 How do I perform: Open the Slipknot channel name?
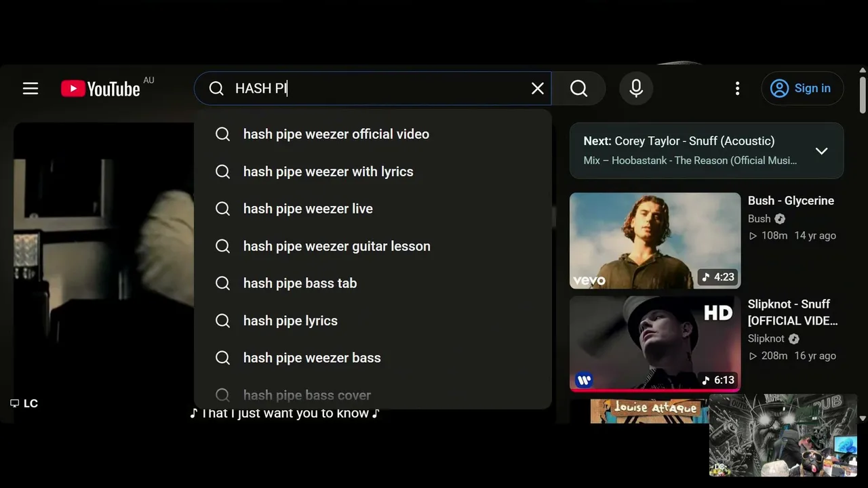766,339
